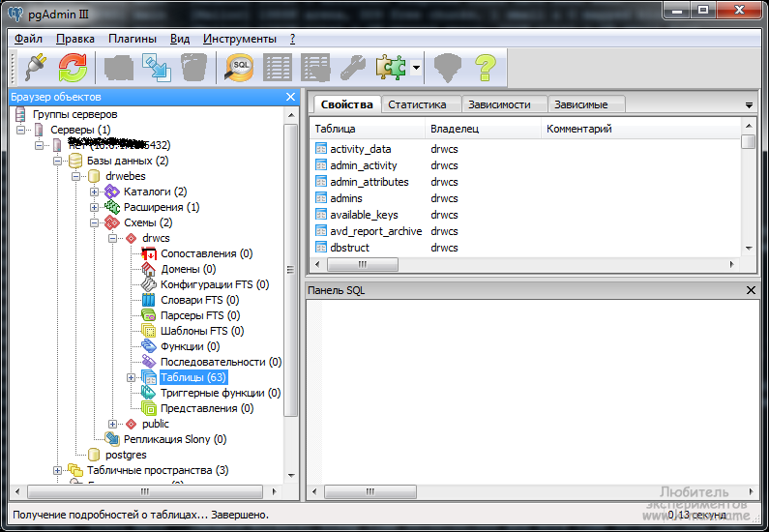Image resolution: width=769 pixels, height=532 pixels.
Task: Sort by the Таблица column header
Action: coord(368,129)
